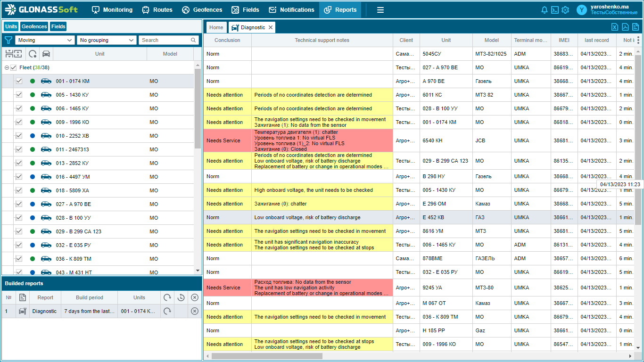Open the settings gear icon
Viewport: 644px width, 362px height.
[565, 10]
